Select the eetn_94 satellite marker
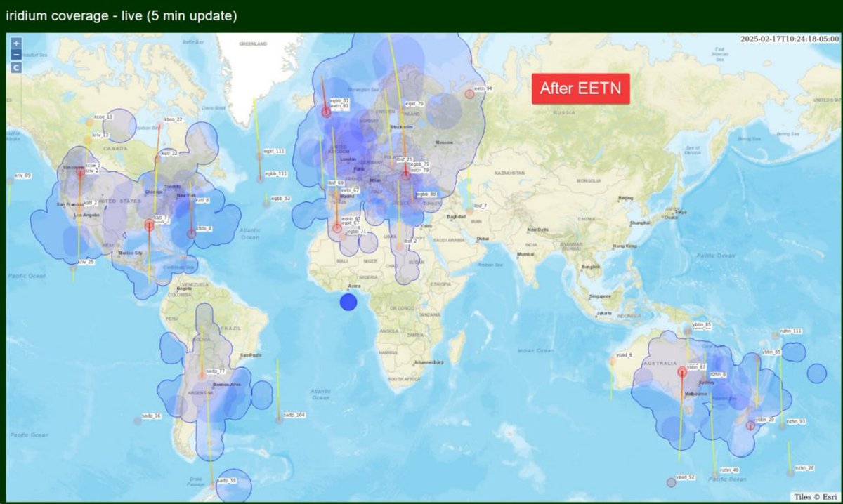The height and width of the screenshot is (504, 843). coord(469,94)
